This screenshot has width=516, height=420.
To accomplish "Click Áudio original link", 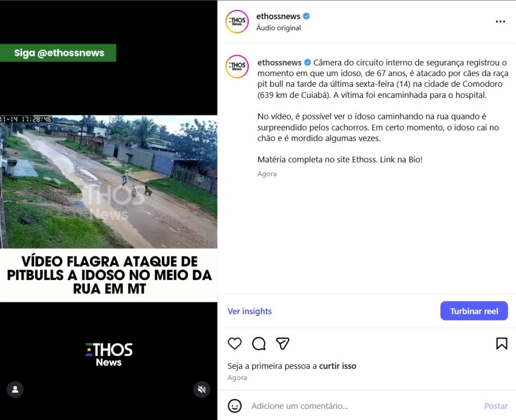I will [278, 28].
